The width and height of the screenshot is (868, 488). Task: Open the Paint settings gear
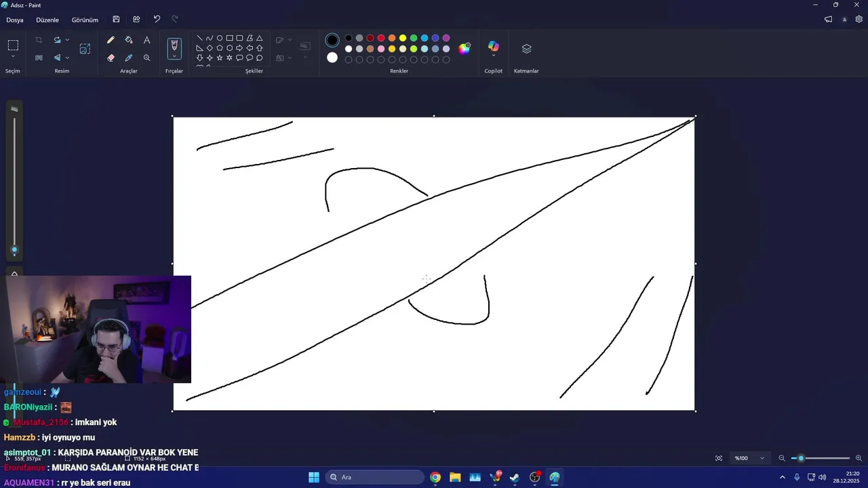859,20
